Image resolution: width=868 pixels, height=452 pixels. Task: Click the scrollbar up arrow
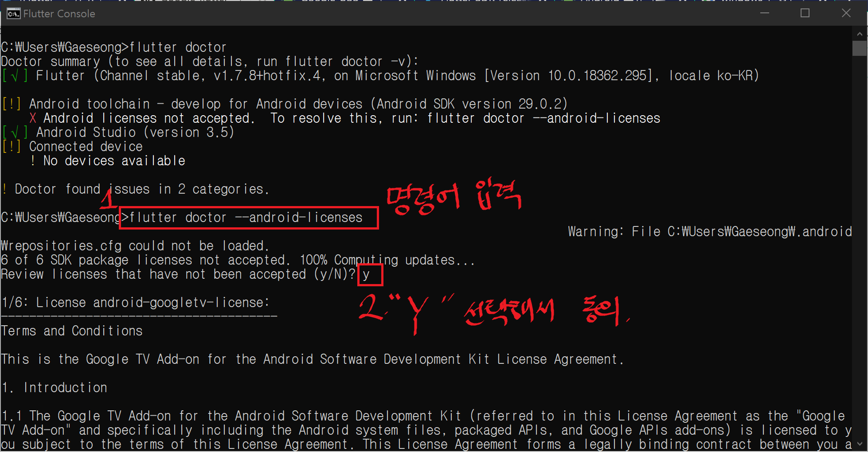pyautogui.click(x=860, y=34)
